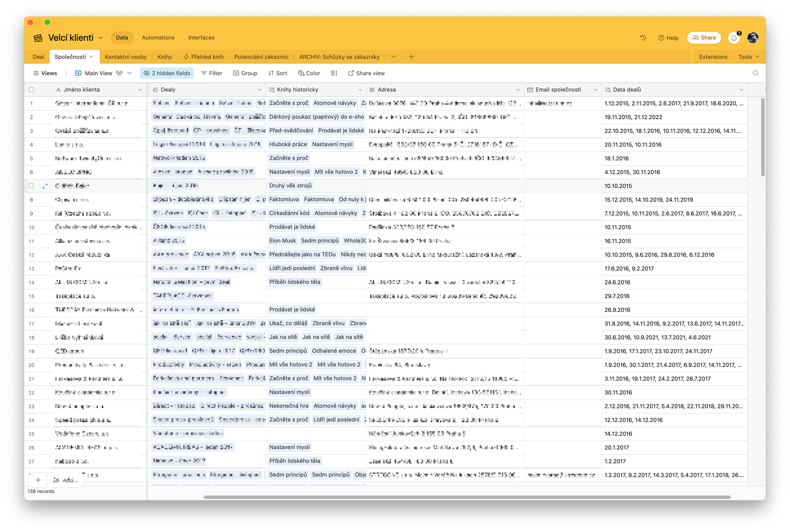This screenshot has width=790, height=532.
Task: Open the Automations tab
Action: pyautogui.click(x=158, y=38)
